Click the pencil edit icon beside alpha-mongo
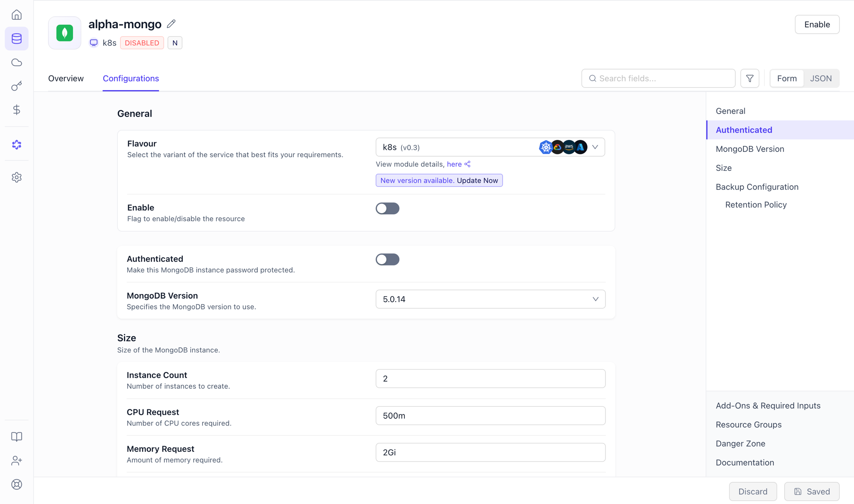This screenshot has width=854, height=504. pyautogui.click(x=171, y=24)
